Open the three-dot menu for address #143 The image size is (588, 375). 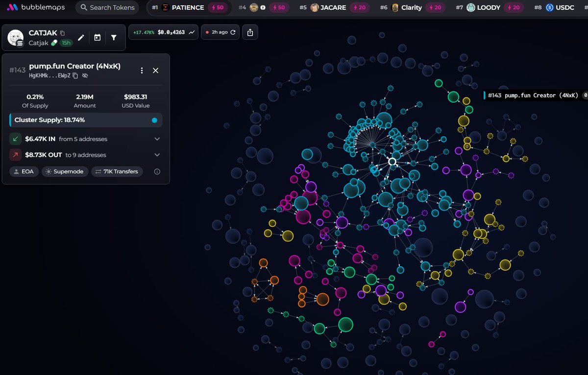point(142,70)
